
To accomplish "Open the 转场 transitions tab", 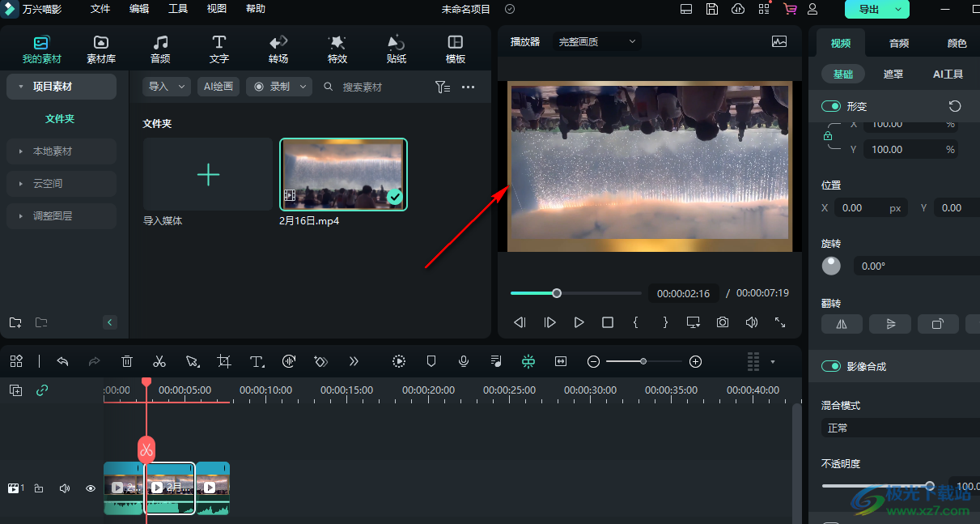I will click(278, 49).
